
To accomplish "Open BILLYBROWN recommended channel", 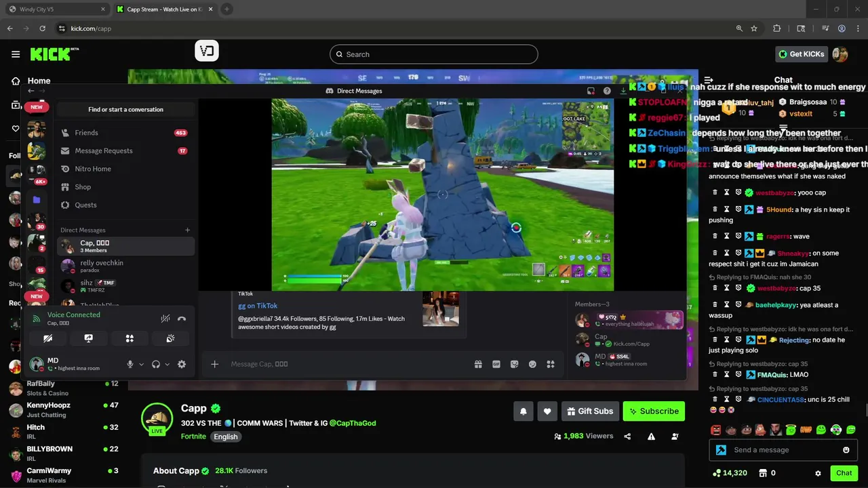I will 64,453.
